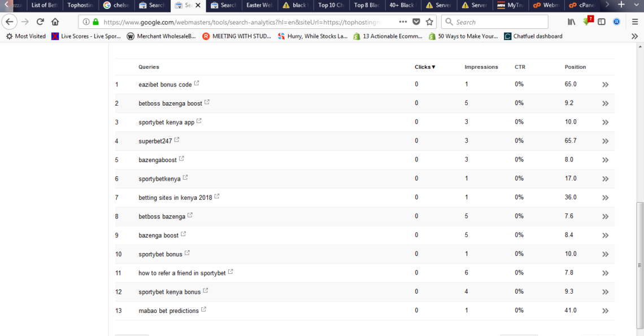Click position value 65.7 for superbet247
Screen dimensions: 644x336
(x=571, y=141)
